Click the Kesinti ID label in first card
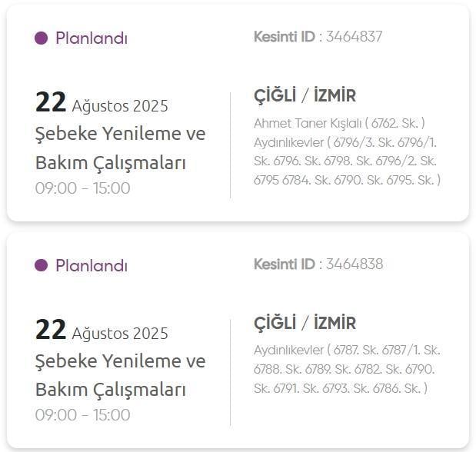 click(285, 36)
